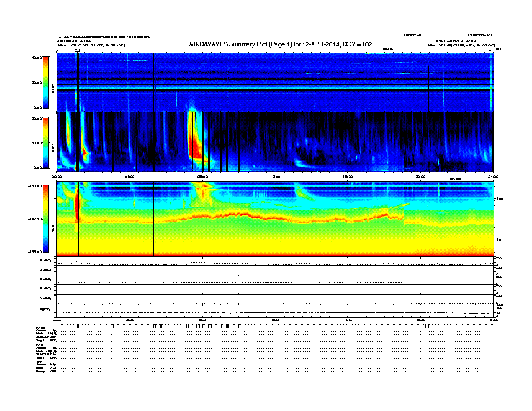This screenshot has height=411, width=532.
Task: Click the 24:00 tick below RAD1 panel
Action: (493, 177)
